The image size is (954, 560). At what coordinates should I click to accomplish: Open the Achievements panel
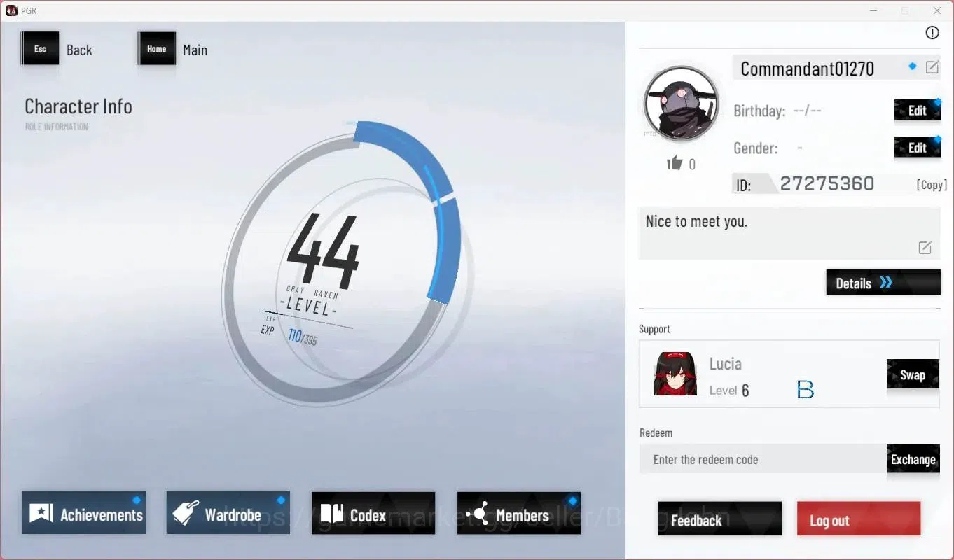click(84, 513)
